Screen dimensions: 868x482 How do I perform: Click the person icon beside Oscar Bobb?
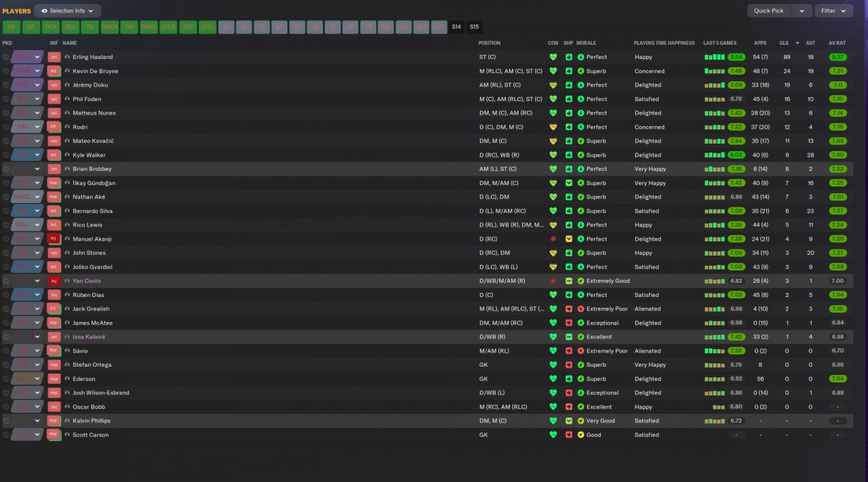[x=67, y=407]
